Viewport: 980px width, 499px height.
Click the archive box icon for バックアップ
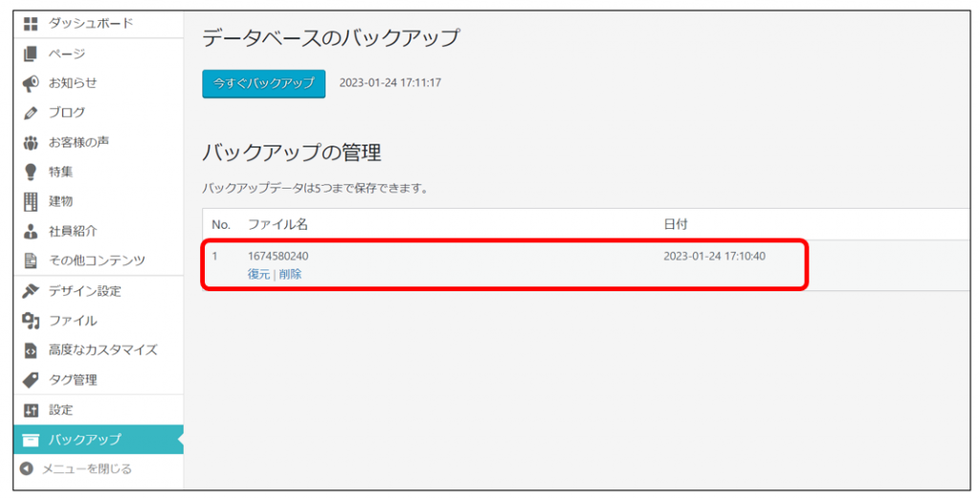(x=30, y=440)
